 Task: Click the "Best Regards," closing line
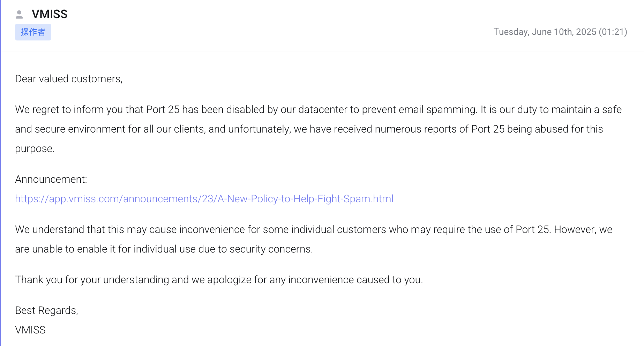pos(46,310)
